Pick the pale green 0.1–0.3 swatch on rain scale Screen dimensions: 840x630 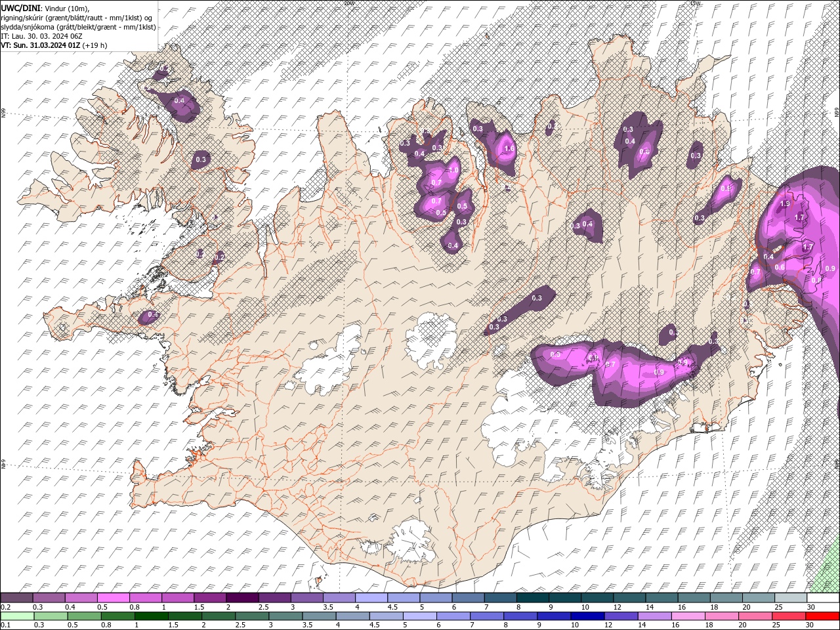pos(17,616)
